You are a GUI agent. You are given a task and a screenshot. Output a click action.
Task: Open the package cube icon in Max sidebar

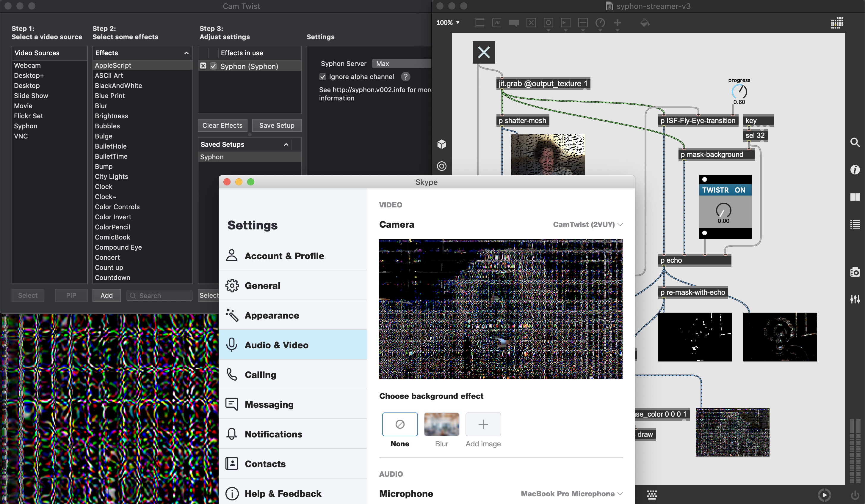442,144
